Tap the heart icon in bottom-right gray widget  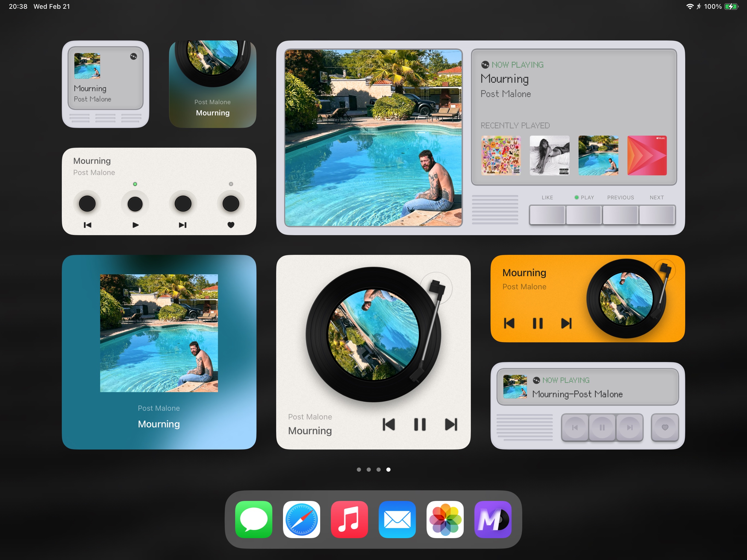(665, 428)
